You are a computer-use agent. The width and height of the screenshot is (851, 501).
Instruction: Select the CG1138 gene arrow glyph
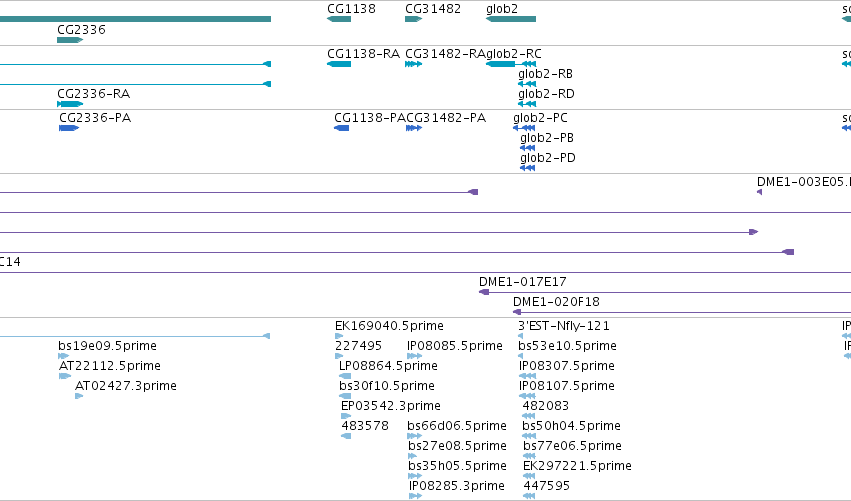click(339, 19)
